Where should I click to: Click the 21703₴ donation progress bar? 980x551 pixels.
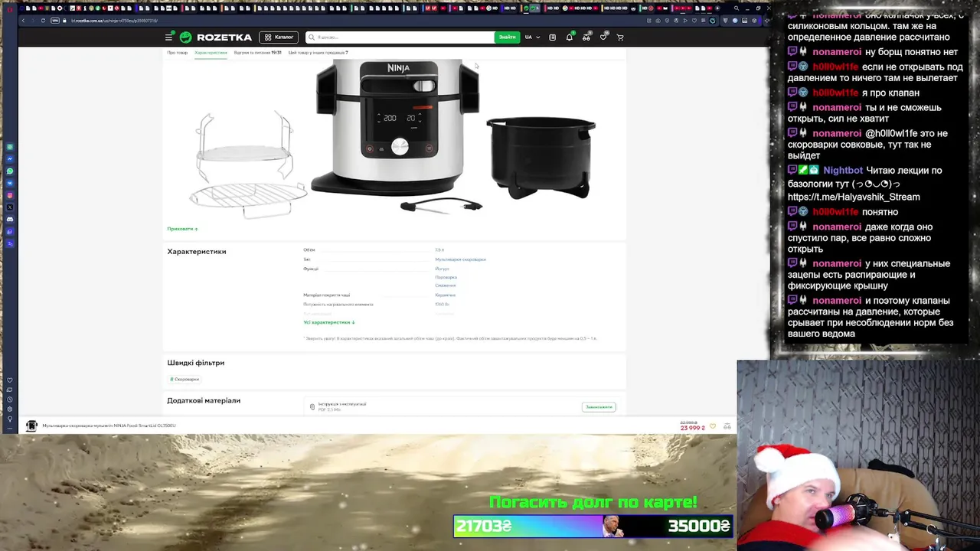coord(528,526)
